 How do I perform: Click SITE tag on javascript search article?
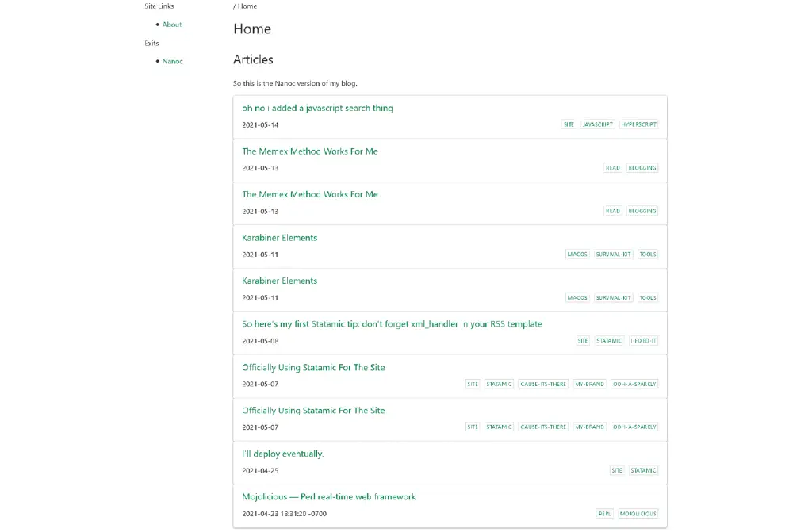(x=569, y=124)
